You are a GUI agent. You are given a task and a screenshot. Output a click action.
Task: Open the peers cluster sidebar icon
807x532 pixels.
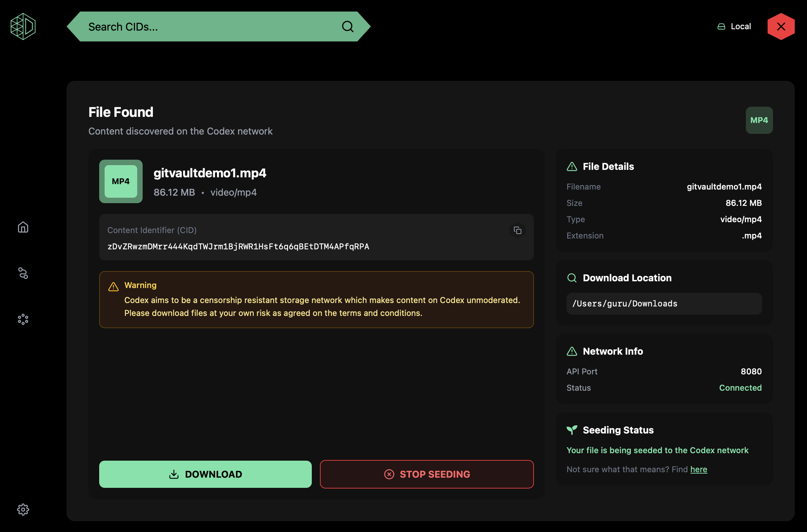(23, 319)
